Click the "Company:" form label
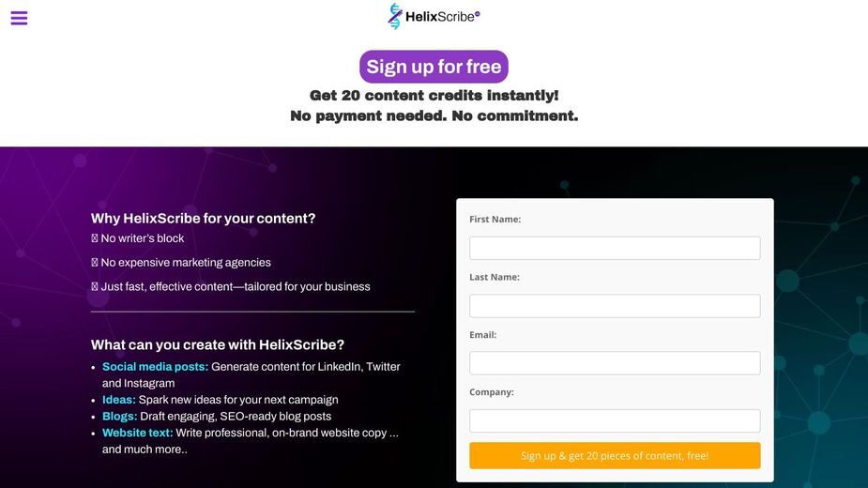This screenshot has height=488, width=868. (492, 392)
